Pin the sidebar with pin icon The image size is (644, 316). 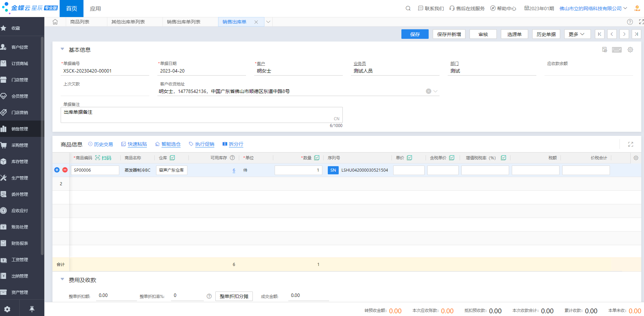coord(32,309)
